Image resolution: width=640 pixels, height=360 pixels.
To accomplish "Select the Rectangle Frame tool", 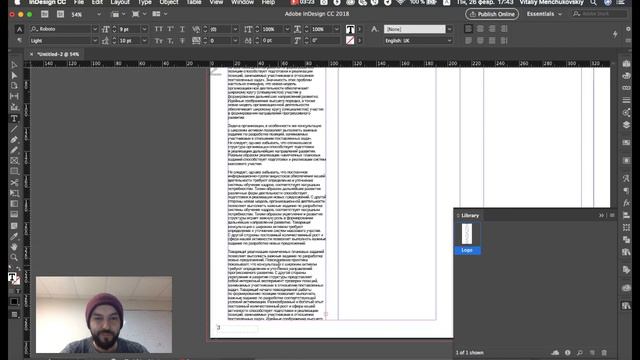I will pos(14,161).
